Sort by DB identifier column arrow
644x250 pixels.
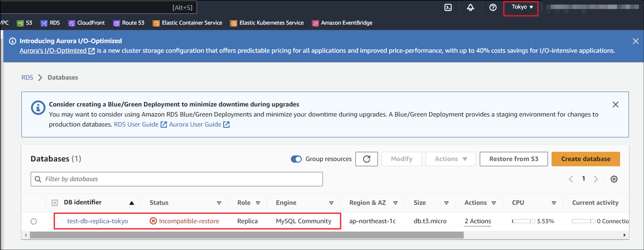[131, 203]
